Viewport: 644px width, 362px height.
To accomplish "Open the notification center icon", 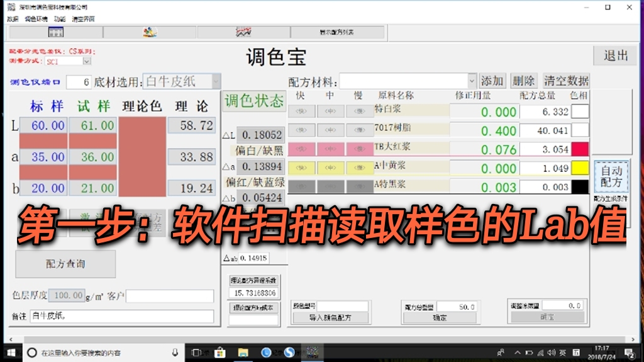I will click(x=628, y=353).
